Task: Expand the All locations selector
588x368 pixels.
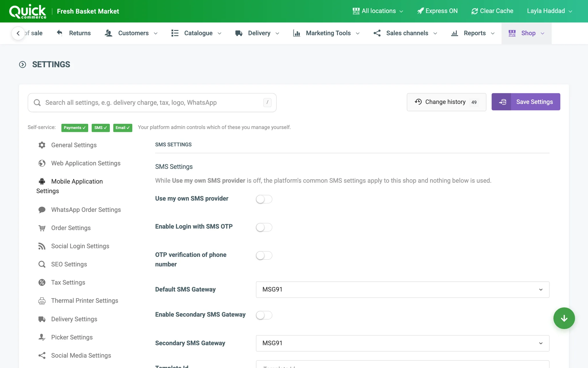Action: (378, 11)
